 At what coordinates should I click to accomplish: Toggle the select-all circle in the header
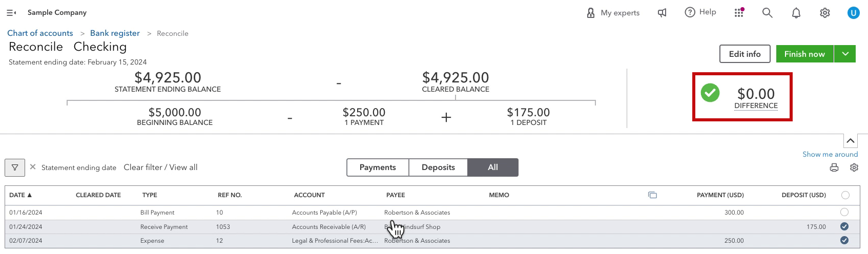[x=845, y=195]
